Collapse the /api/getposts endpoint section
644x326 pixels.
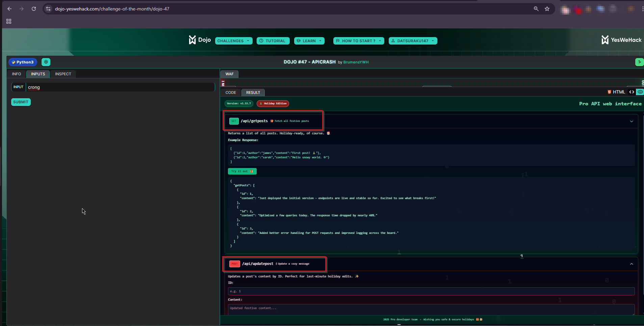tap(631, 121)
